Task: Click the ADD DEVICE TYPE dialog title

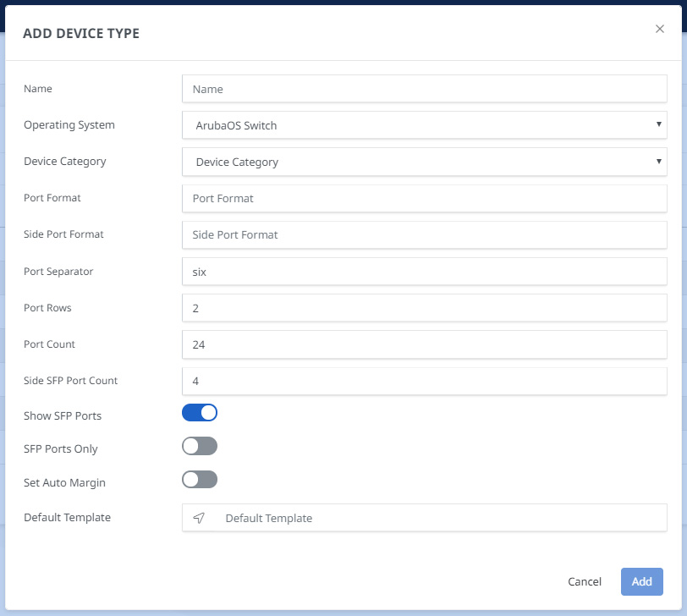Action: coord(81,34)
